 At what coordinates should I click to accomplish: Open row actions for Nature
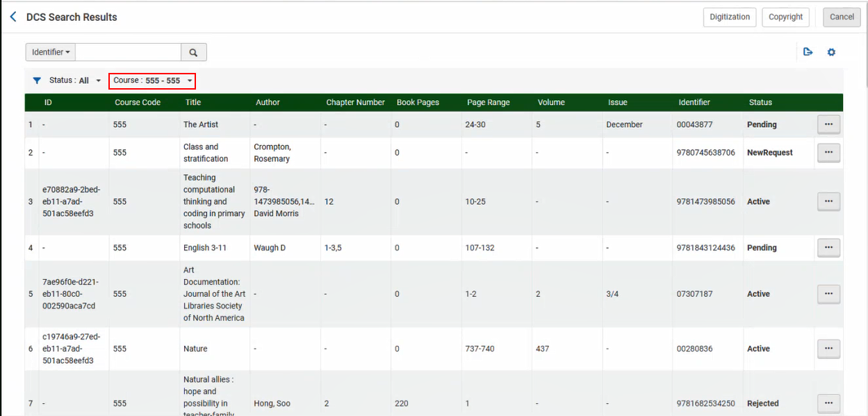click(828, 349)
